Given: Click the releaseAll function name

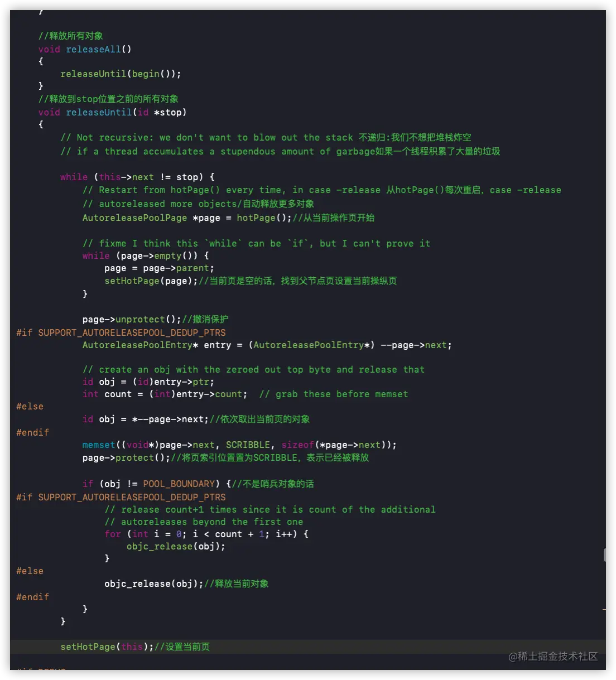Looking at the screenshot, I should click(93, 49).
